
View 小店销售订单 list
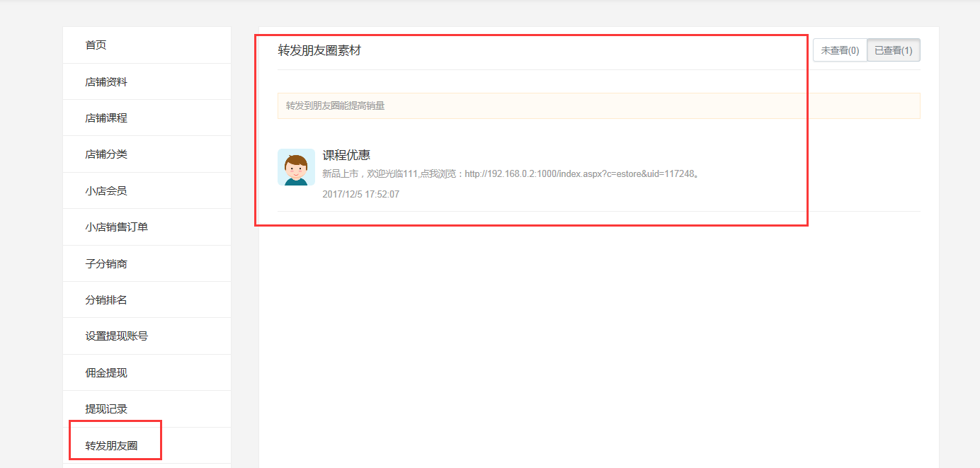(147, 227)
